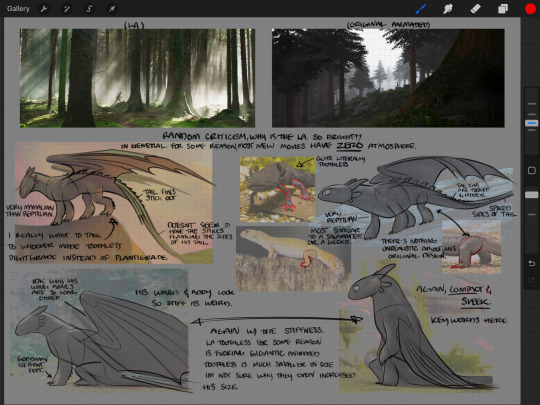
Task: Select the Brush tool
Action: click(421, 9)
